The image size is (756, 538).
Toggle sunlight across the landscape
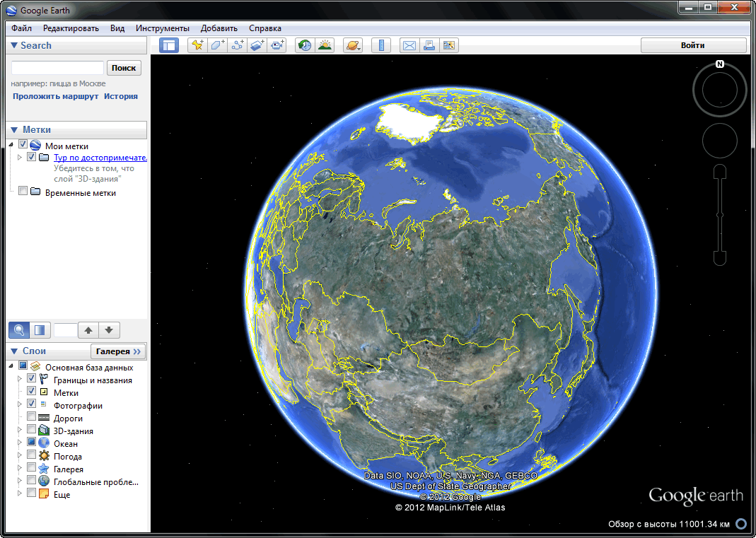(325, 45)
